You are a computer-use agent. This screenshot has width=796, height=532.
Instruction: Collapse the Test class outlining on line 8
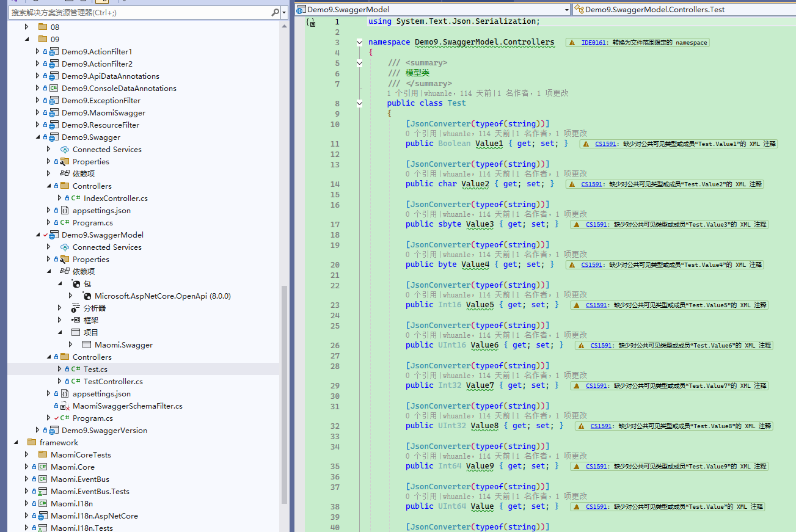[360, 103]
